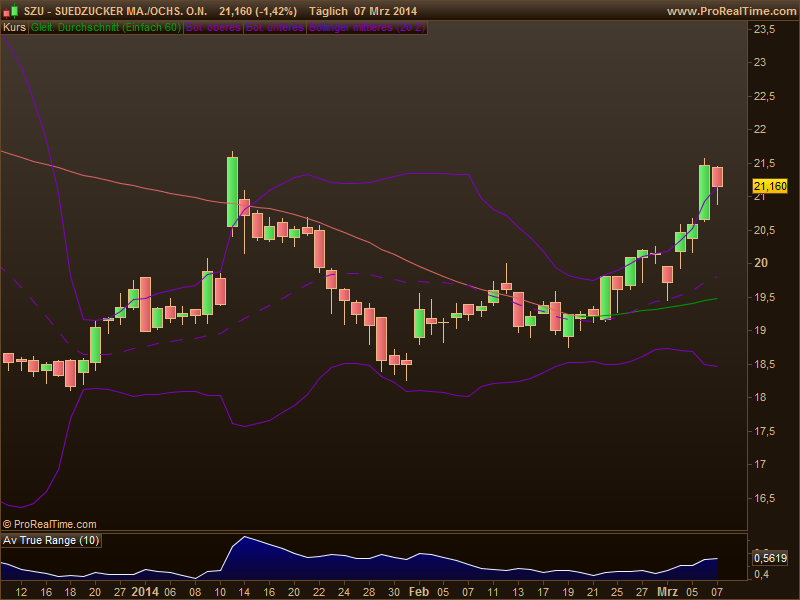This screenshot has height=600, width=800.
Task: Click the 07 Mrz 2014 date label
Action: tap(385, 11)
